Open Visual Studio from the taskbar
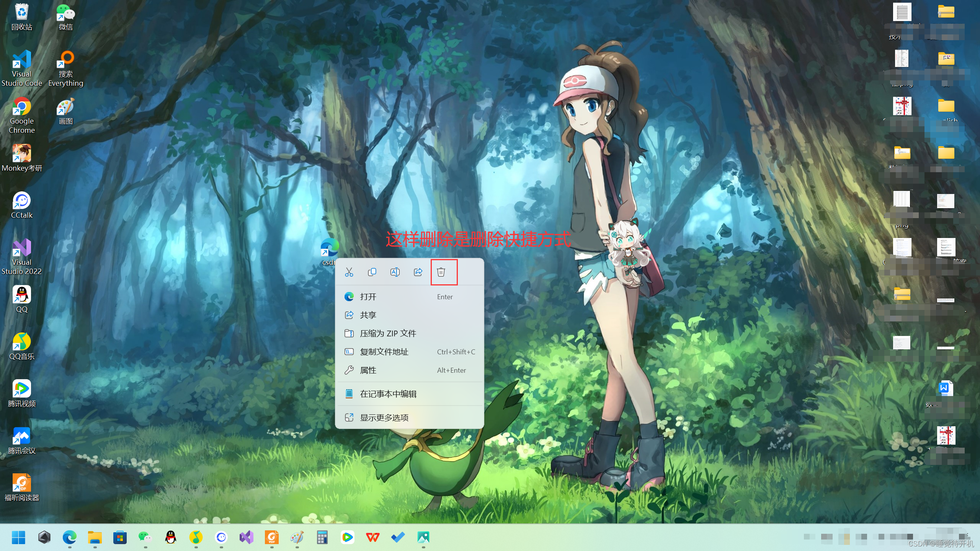Screen dimensions: 980x551 point(247,537)
